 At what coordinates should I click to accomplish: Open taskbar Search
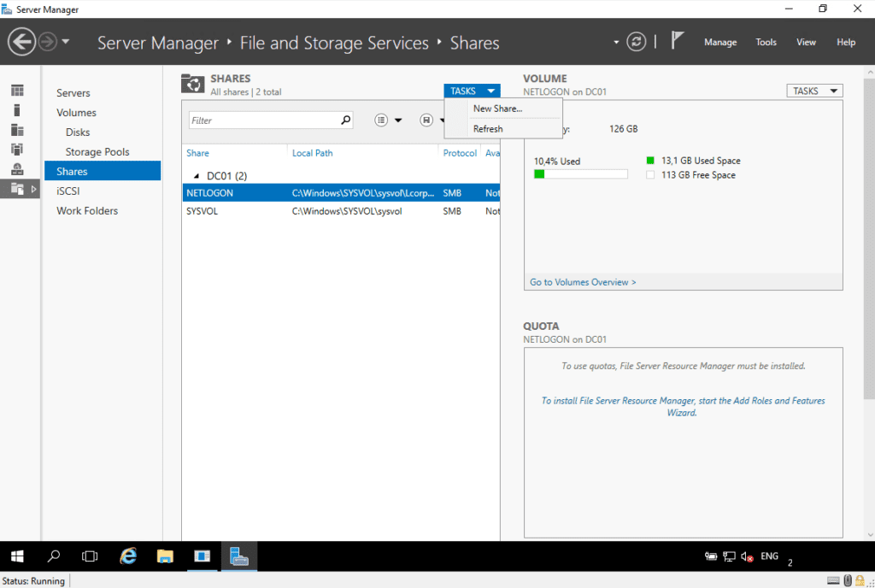(x=54, y=556)
